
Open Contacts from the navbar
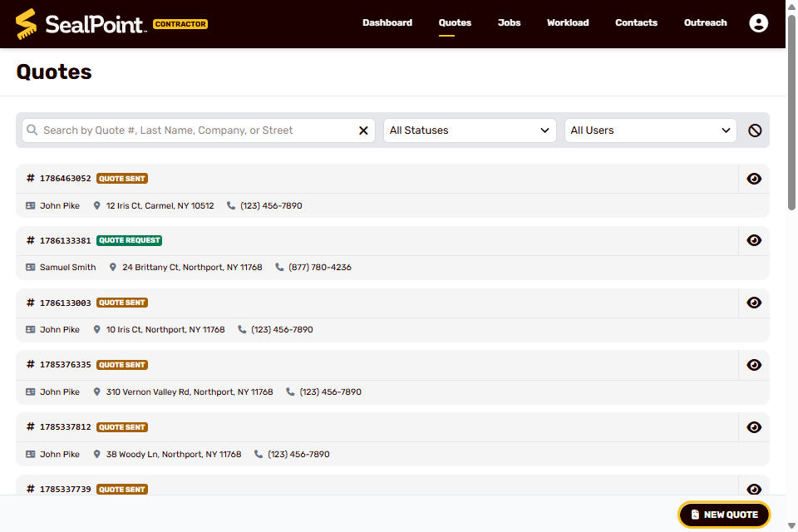coord(636,22)
